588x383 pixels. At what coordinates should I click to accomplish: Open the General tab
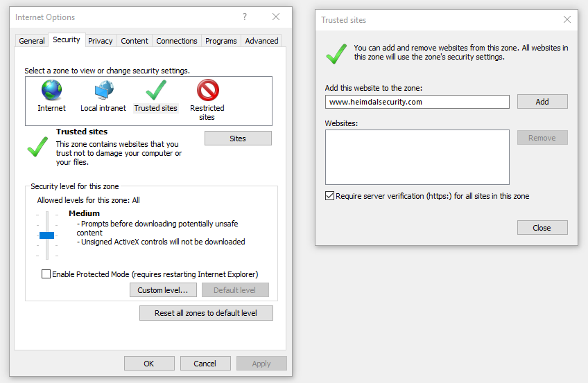(x=32, y=41)
